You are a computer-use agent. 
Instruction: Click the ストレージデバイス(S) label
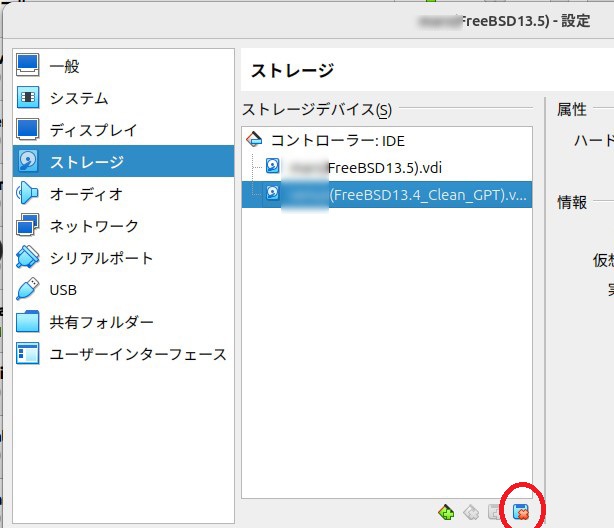317,110
